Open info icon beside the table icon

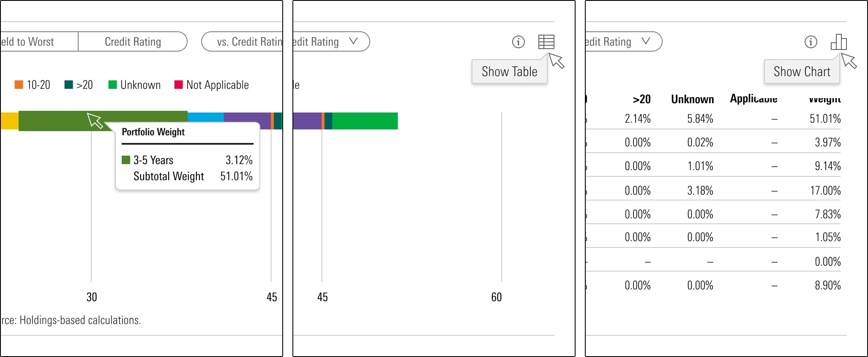click(x=518, y=42)
